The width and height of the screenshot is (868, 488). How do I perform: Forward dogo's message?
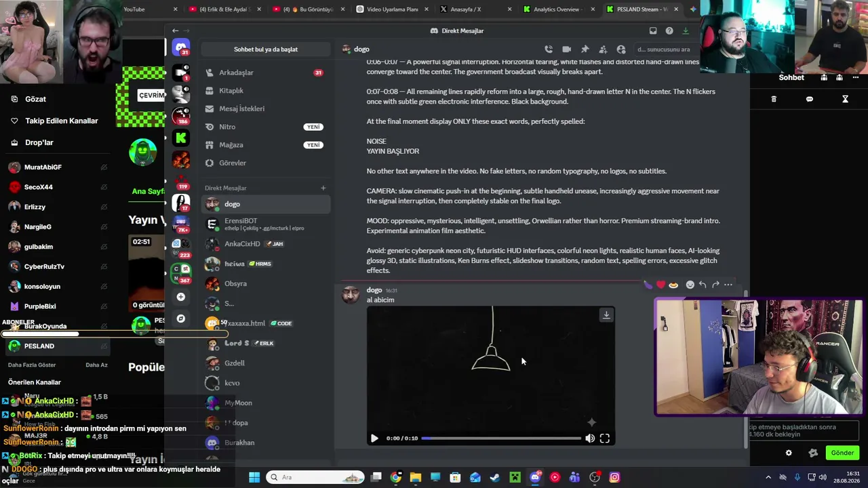pos(715,285)
